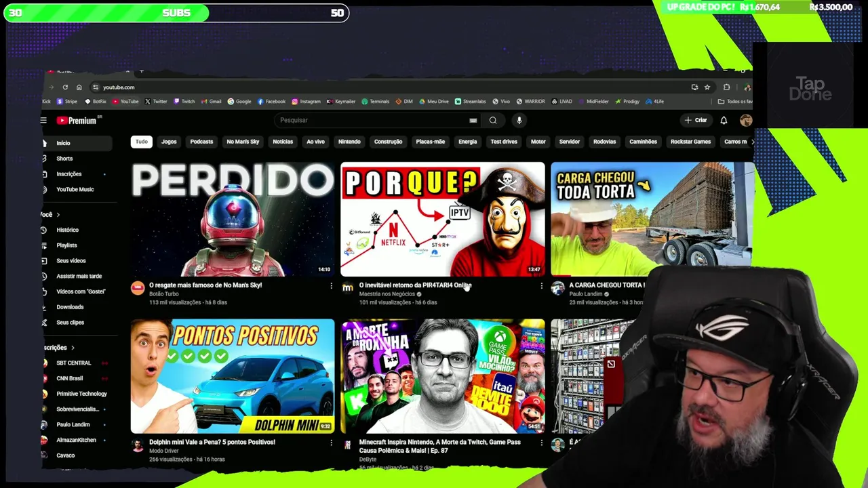This screenshot has height=488, width=868.
Task: Go to the browser home page
Action: (x=79, y=87)
